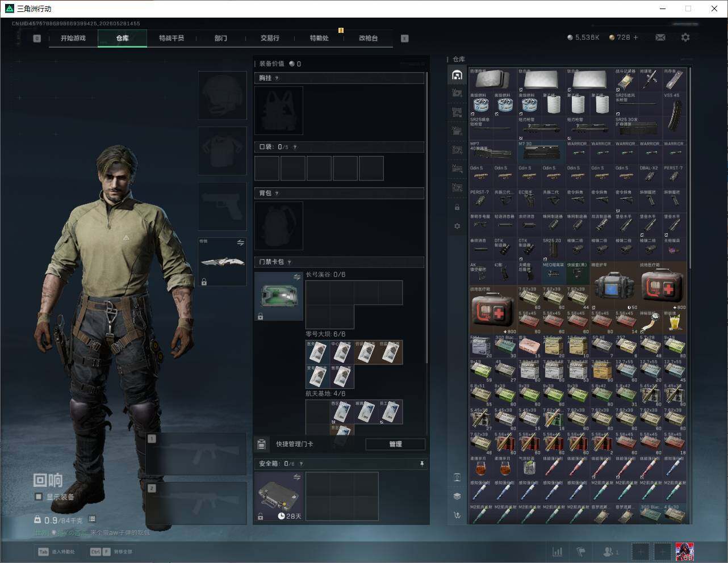The height and width of the screenshot is (563, 728).
Task: Click swap arrows on the safe box
Action: pyautogui.click(x=296, y=478)
